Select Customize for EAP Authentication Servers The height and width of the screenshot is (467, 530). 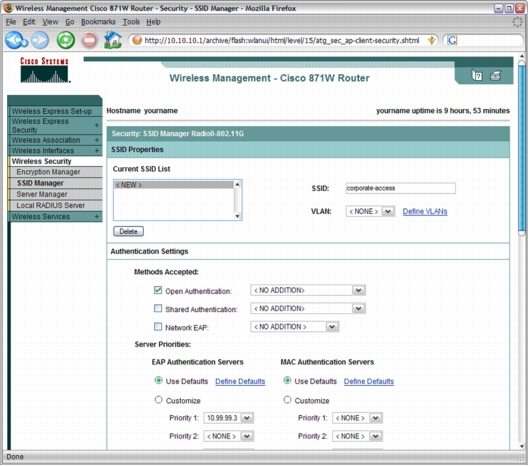(x=159, y=400)
